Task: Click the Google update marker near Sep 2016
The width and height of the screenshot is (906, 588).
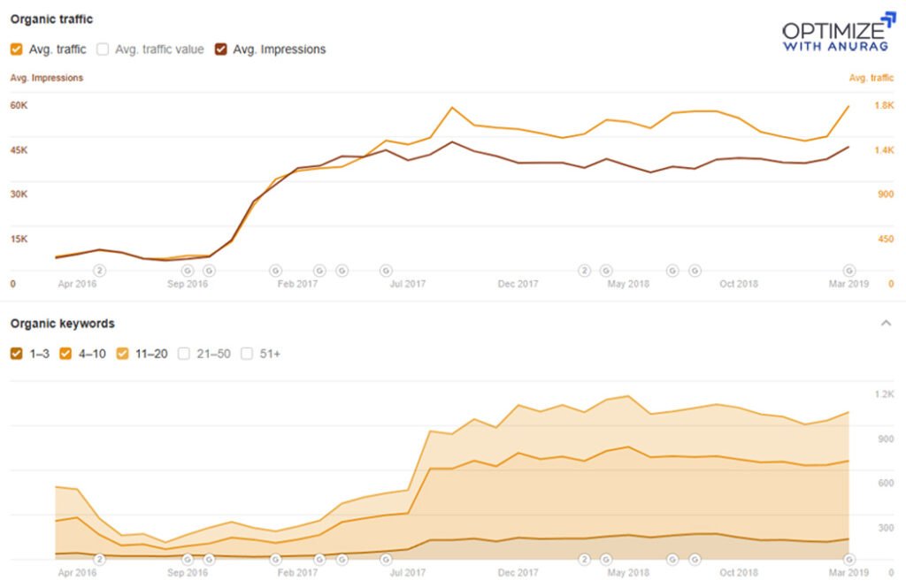Action: (x=187, y=271)
